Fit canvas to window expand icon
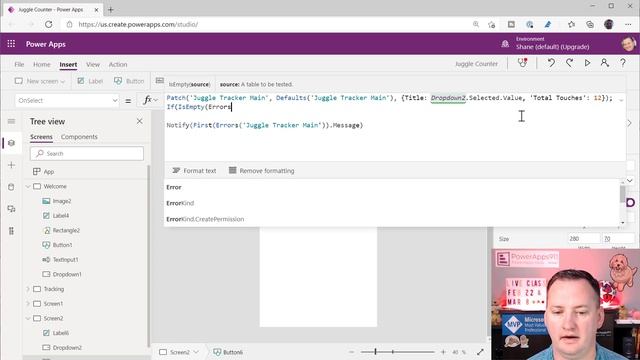640x360 pixels. 480,352
